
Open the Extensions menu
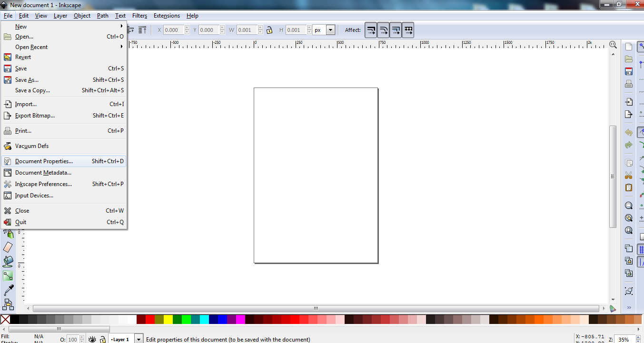pos(167,16)
